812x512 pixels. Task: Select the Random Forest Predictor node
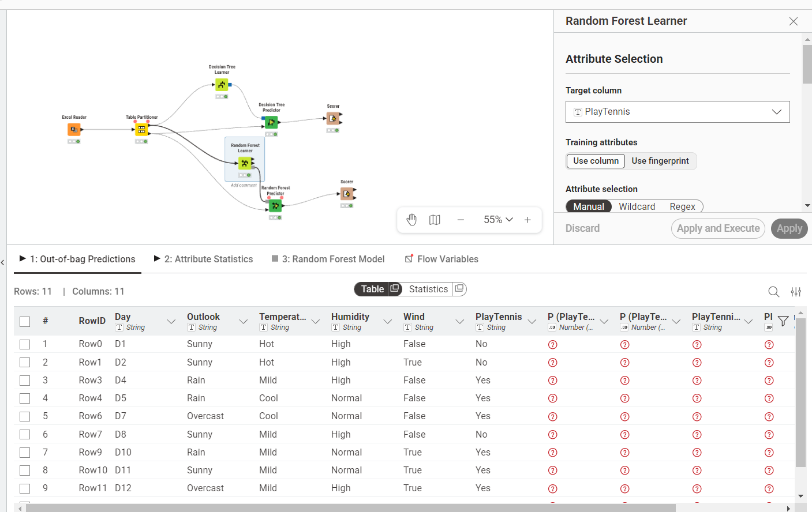click(x=275, y=206)
